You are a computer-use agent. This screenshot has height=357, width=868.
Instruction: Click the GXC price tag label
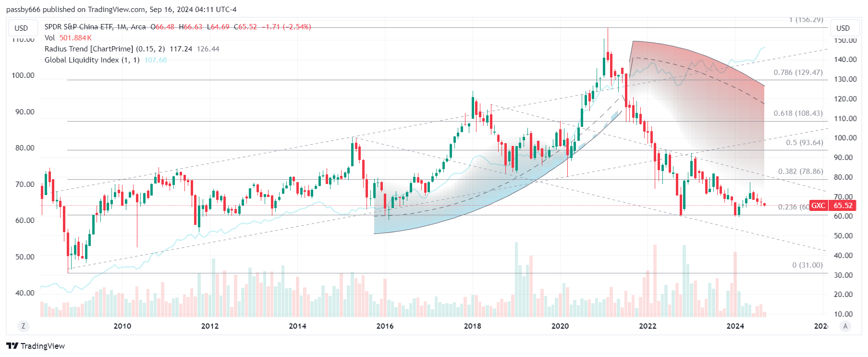point(819,206)
